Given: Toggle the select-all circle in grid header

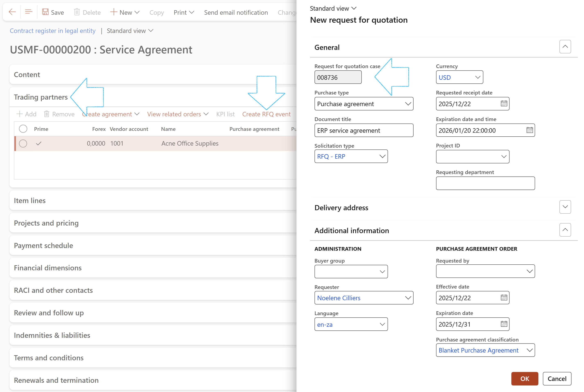Looking at the screenshot, I should tap(23, 129).
